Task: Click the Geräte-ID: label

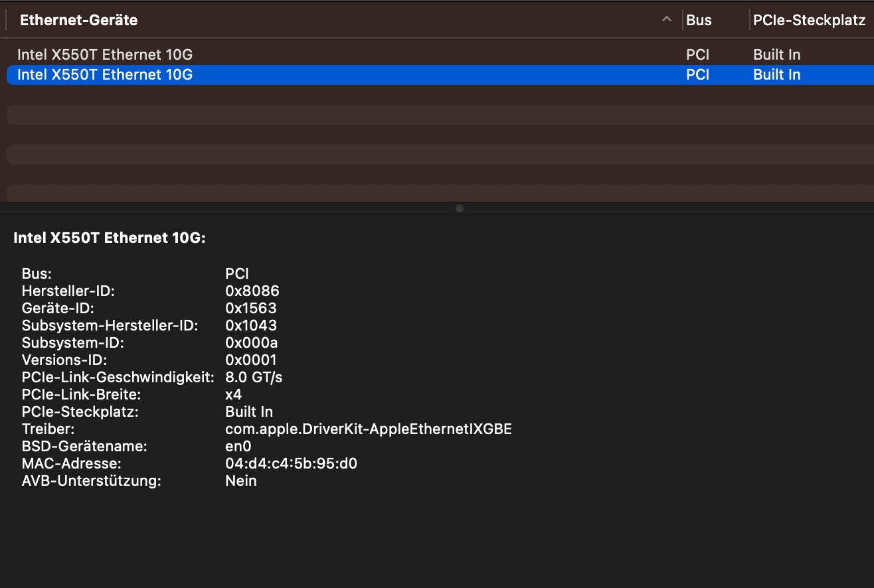Action: pyautogui.click(x=58, y=308)
